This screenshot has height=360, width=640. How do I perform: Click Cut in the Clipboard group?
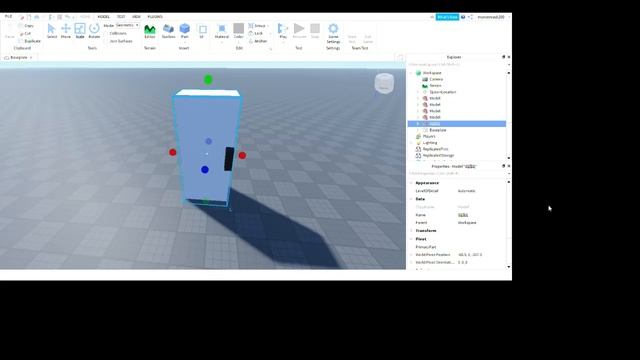[x=25, y=33]
